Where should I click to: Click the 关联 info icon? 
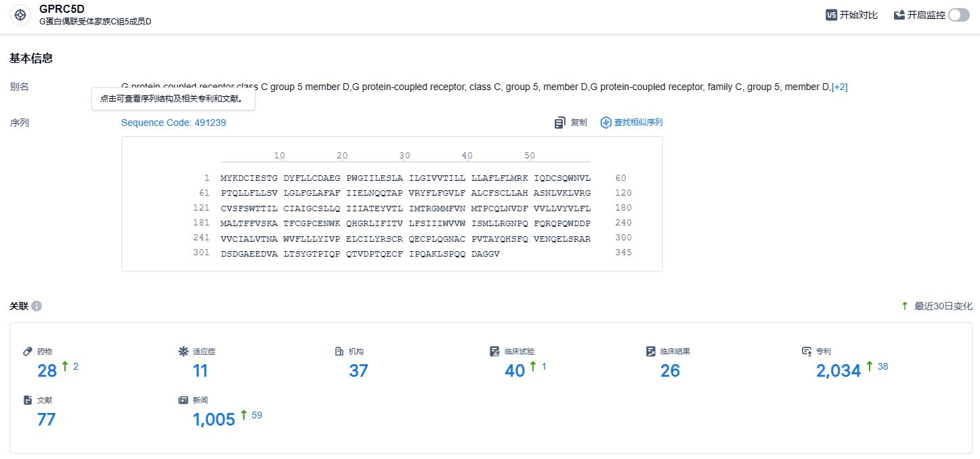tap(37, 306)
